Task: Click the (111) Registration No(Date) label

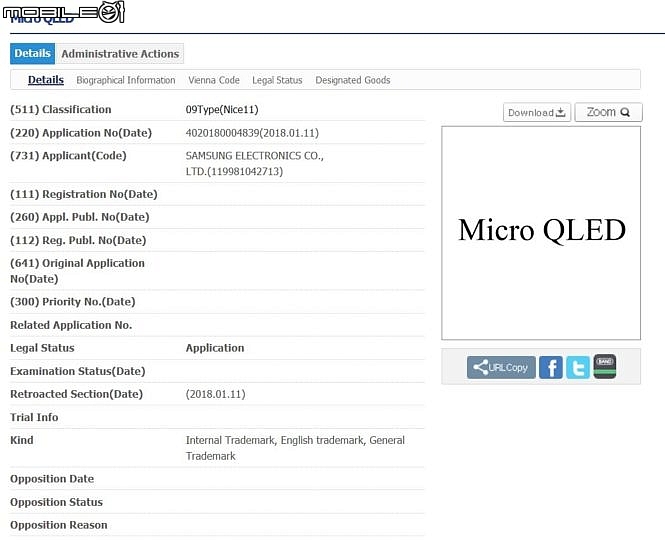Action: point(84,194)
